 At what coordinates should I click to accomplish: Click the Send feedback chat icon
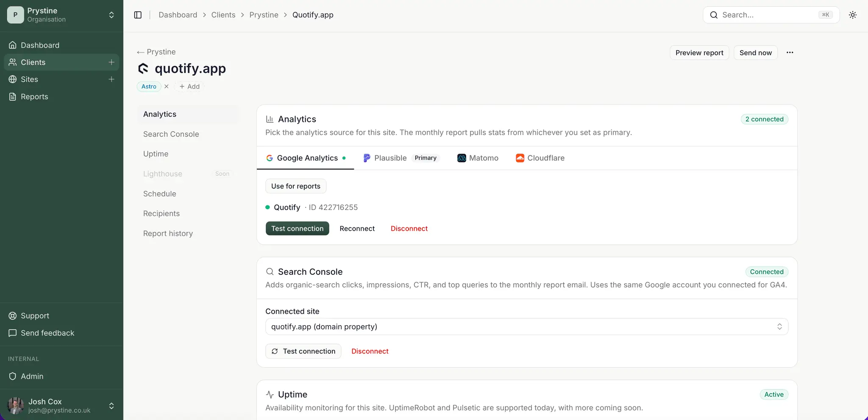point(13,333)
